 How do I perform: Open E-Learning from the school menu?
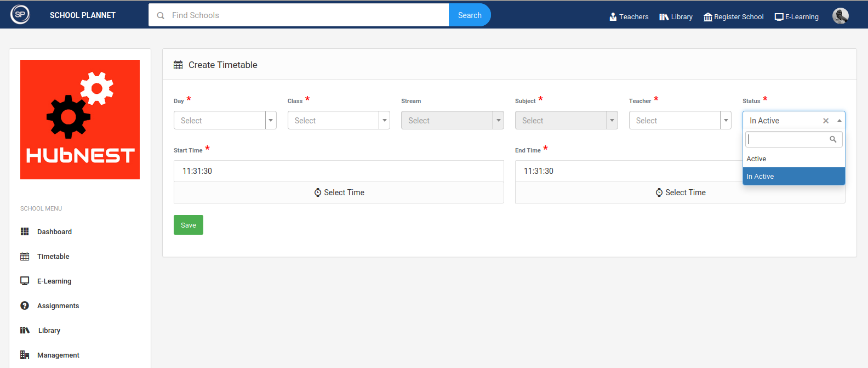[x=54, y=281]
